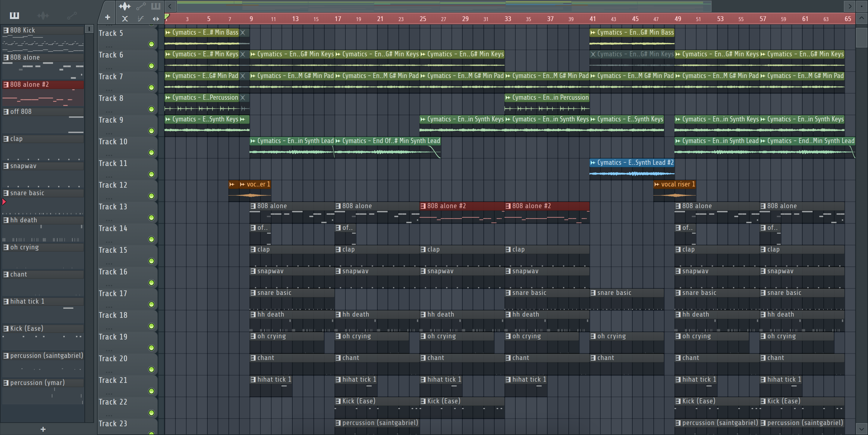This screenshot has width=868, height=435.
Task: Mute Track 19 via its green light
Action: pyautogui.click(x=152, y=348)
